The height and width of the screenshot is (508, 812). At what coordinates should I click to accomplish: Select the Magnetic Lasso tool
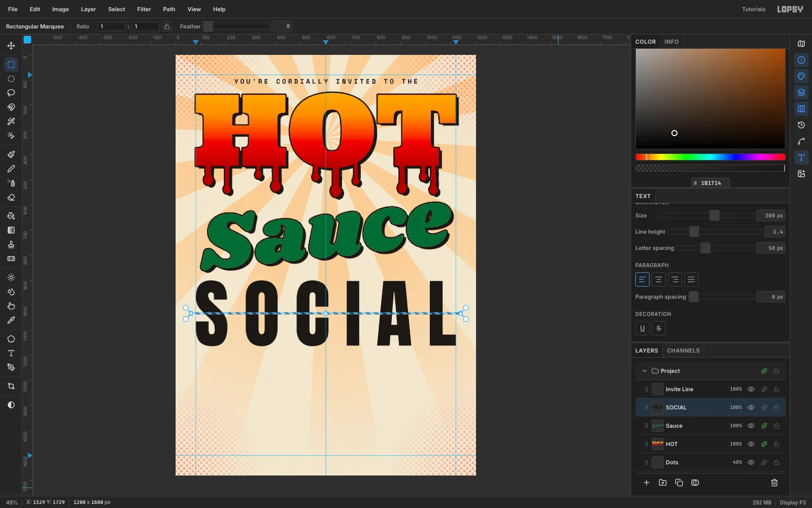[11, 107]
